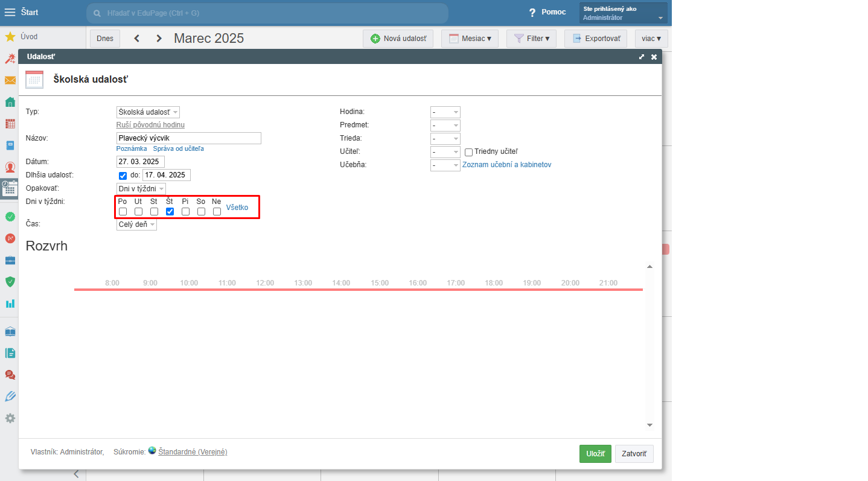Open the Typ Školská udalosť dropdown

coord(148,112)
